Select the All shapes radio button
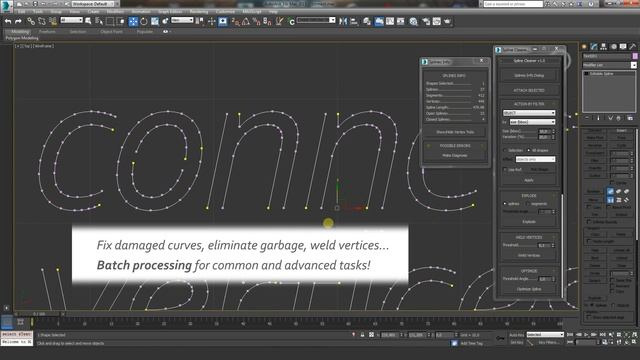This screenshot has height=360, width=640. coord(529,150)
